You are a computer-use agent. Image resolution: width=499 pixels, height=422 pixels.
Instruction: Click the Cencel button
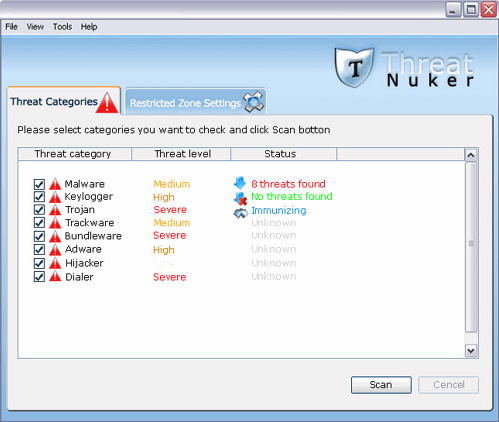[448, 385]
